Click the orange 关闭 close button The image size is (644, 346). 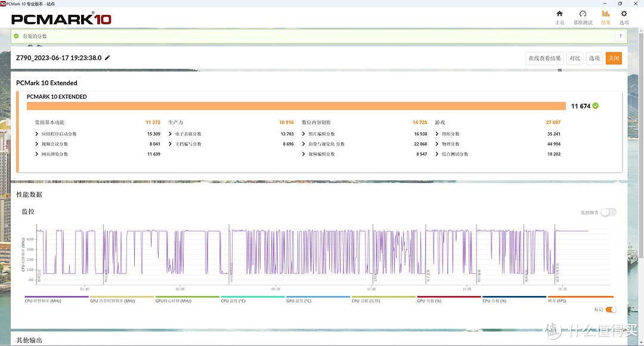point(614,58)
